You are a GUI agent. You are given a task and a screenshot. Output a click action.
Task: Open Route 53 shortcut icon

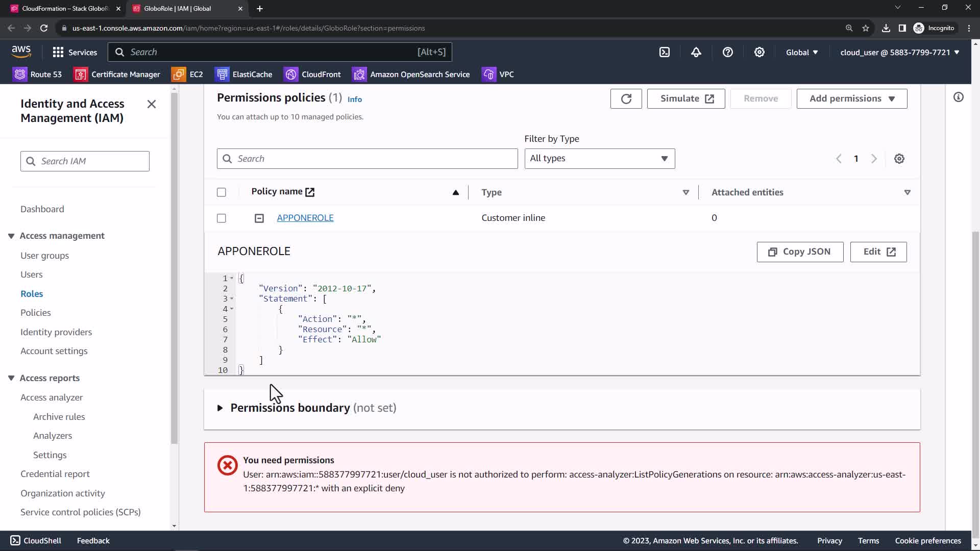coord(20,74)
